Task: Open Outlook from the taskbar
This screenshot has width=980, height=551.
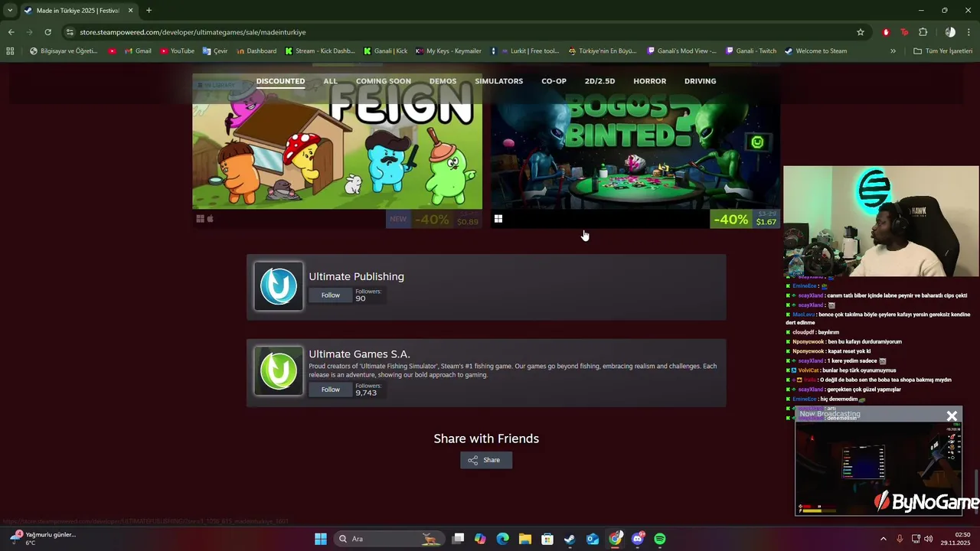Action: point(593,539)
